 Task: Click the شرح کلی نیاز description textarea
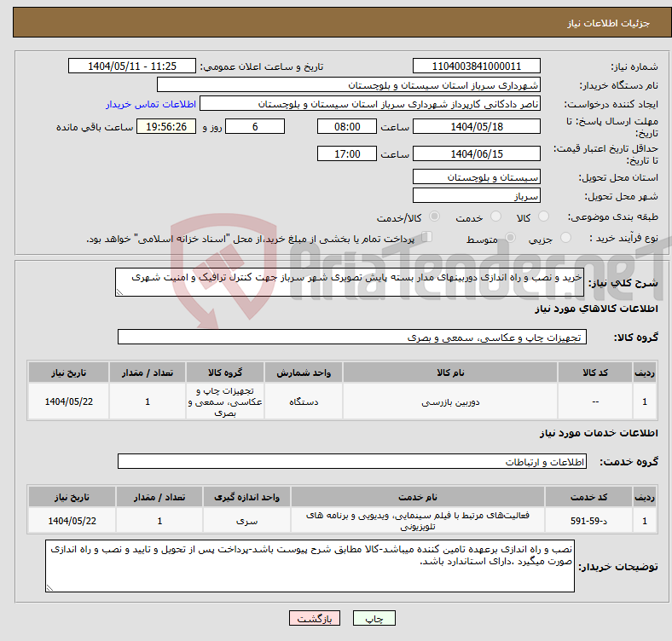point(350,282)
